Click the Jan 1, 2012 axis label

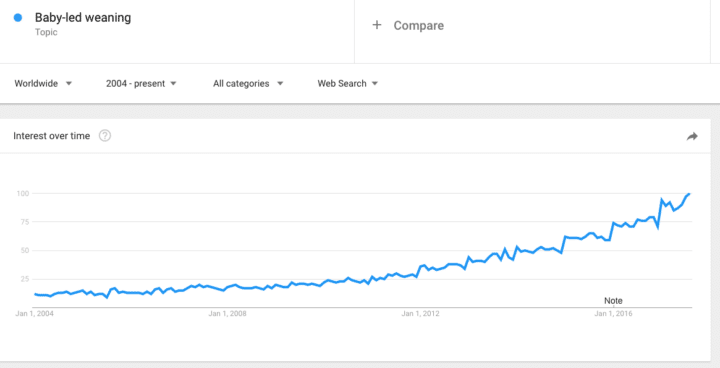click(x=420, y=314)
